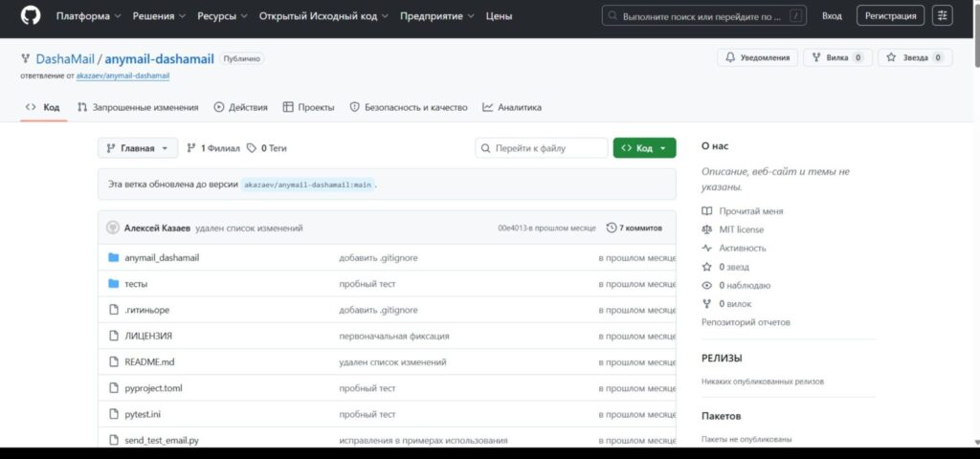Click the README.md file icon

(x=113, y=361)
